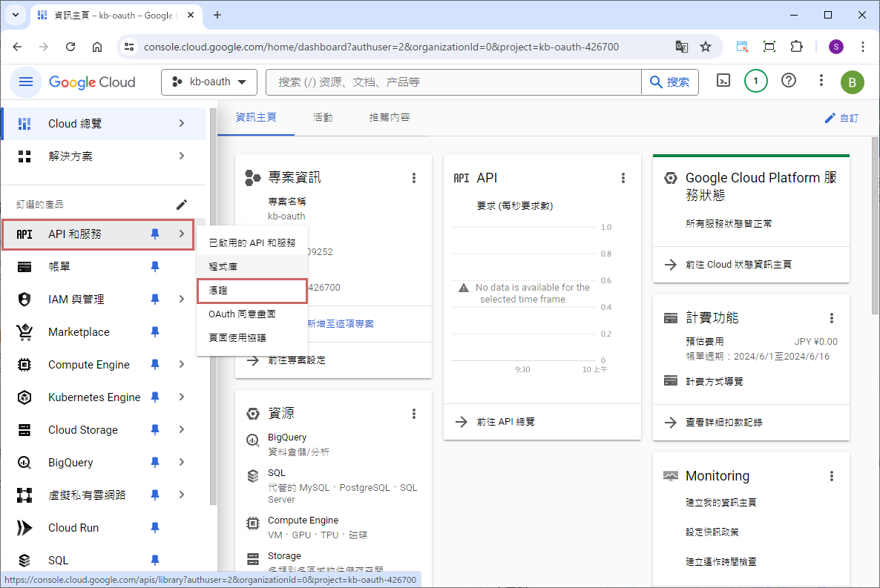Open the three-dot menu on 專案資訊 card
Screen dimensions: 880x588
tap(414, 178)
